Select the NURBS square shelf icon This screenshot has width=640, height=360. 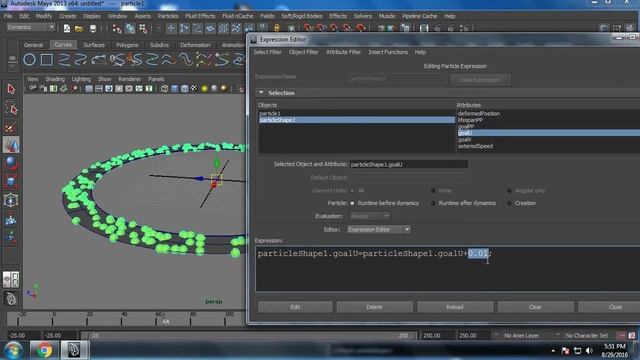tap(47, 60)
